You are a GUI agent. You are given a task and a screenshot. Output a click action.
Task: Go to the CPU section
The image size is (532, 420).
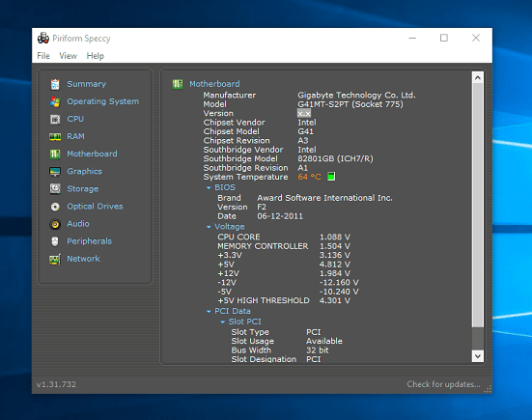[75, 119]
